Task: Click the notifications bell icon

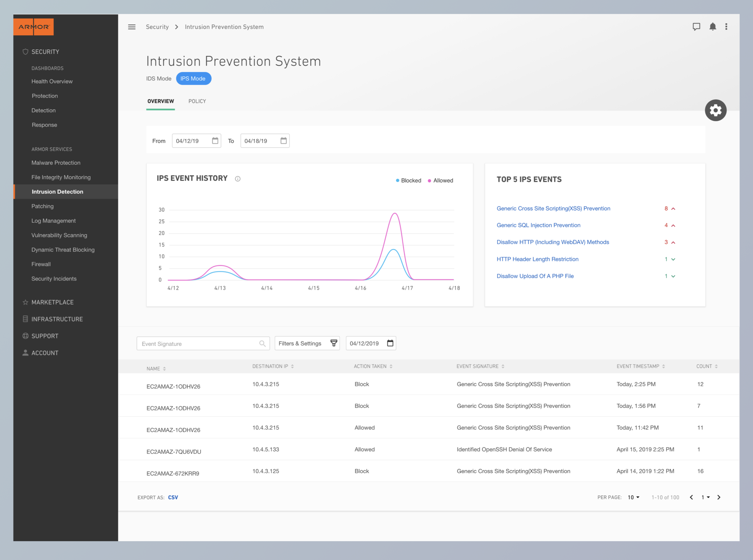Action: (712, 27)
